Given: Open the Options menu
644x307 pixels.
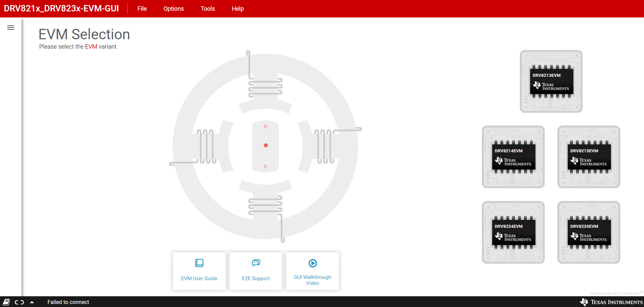Looking at the screenshot, I should pos(173,9).
